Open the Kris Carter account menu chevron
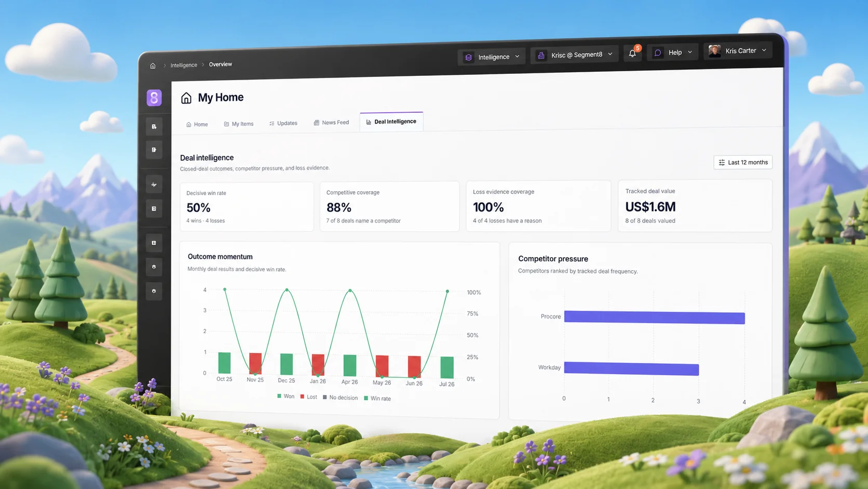 click(x=764, y=50)
